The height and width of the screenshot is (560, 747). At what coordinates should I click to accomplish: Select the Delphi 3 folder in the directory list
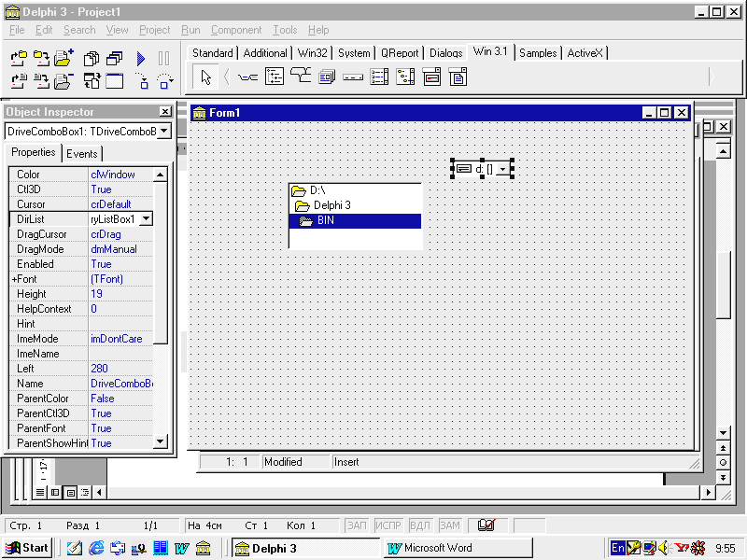click(355, 205)
